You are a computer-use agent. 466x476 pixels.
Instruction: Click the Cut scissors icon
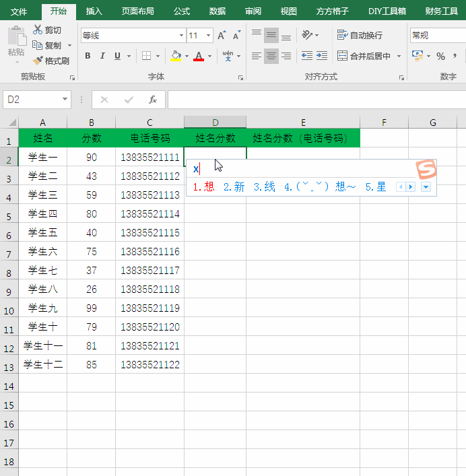click(x=37, y=30)
